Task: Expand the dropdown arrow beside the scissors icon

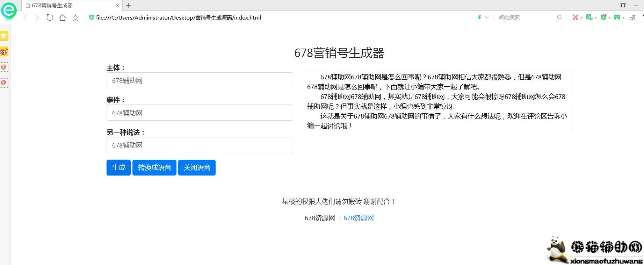Action: click(581, 17)
